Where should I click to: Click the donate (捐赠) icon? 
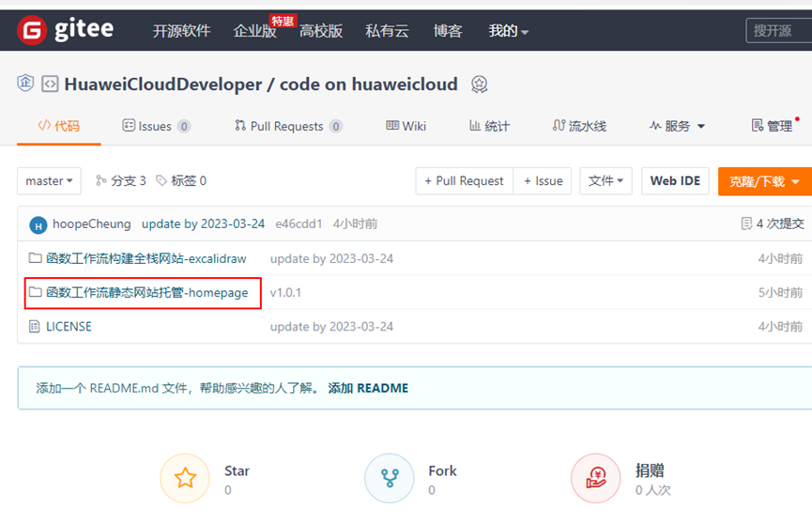(595, 478)
